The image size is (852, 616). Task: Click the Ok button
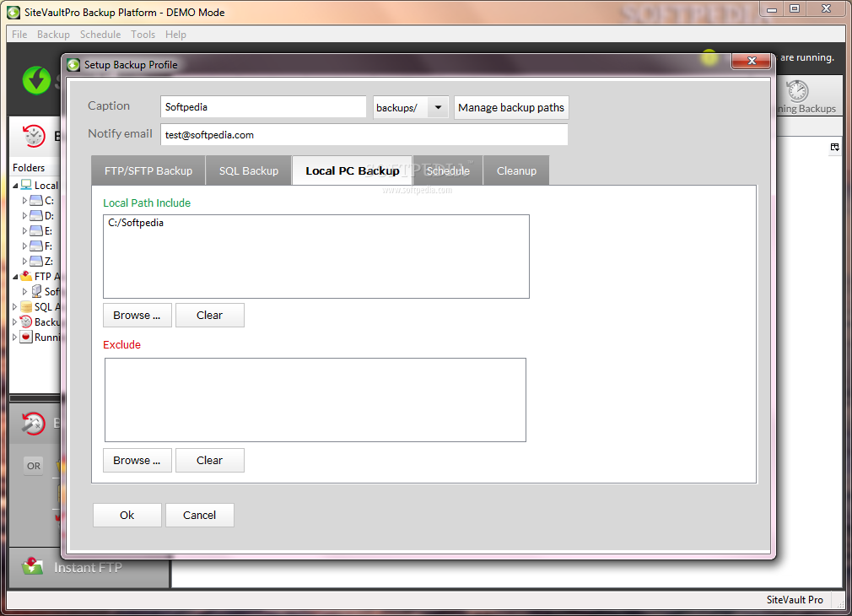pos(127,515)
